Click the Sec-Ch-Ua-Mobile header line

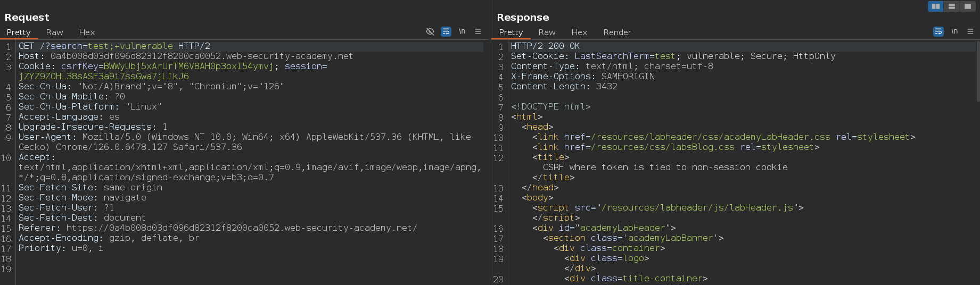pyautogui.click(x=72, y=97)
